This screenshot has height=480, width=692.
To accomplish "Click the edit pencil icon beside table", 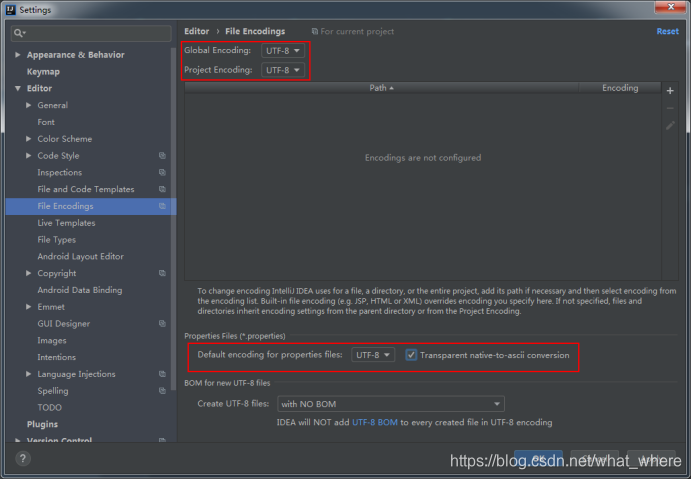I will click(x=670, y=126).
